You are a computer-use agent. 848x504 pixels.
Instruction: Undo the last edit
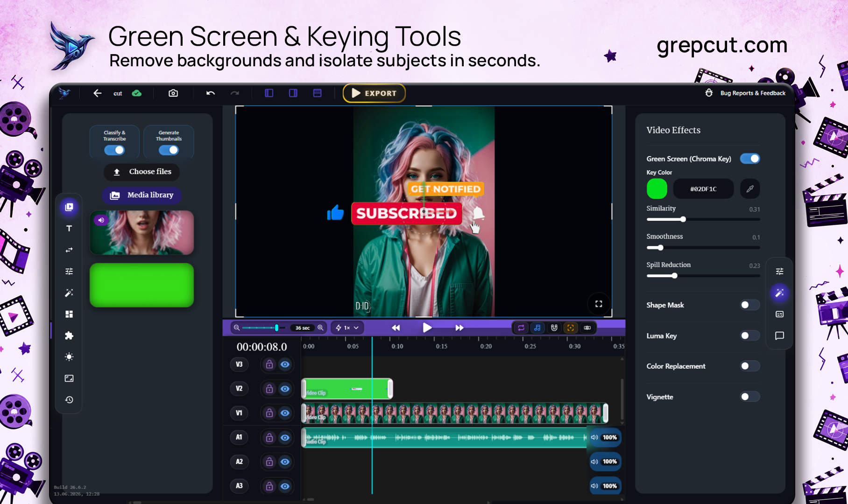[x=211, y=93]
